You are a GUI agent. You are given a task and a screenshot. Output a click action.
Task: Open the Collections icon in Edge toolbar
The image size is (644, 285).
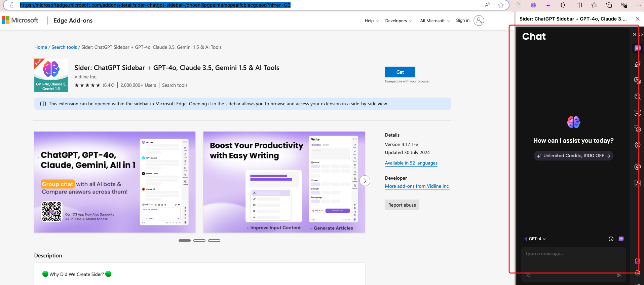(609, 5)
